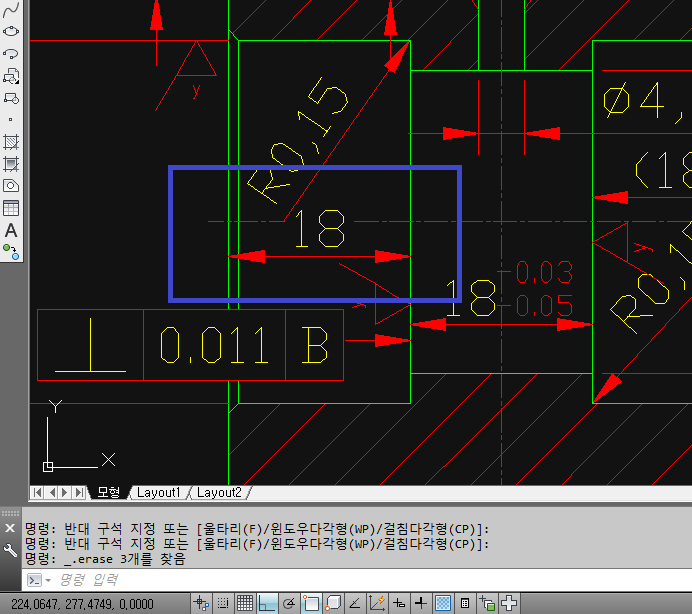Click the coordinate readout 224.0647, 277.4749
This screenshot has height=614, width=692.
coord(83,604)
